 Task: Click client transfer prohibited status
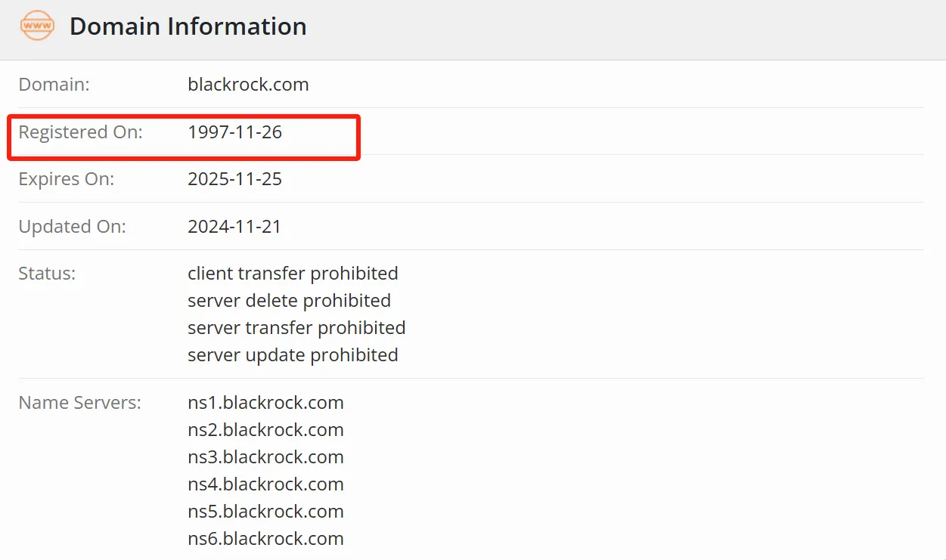[x=293, y=273]
